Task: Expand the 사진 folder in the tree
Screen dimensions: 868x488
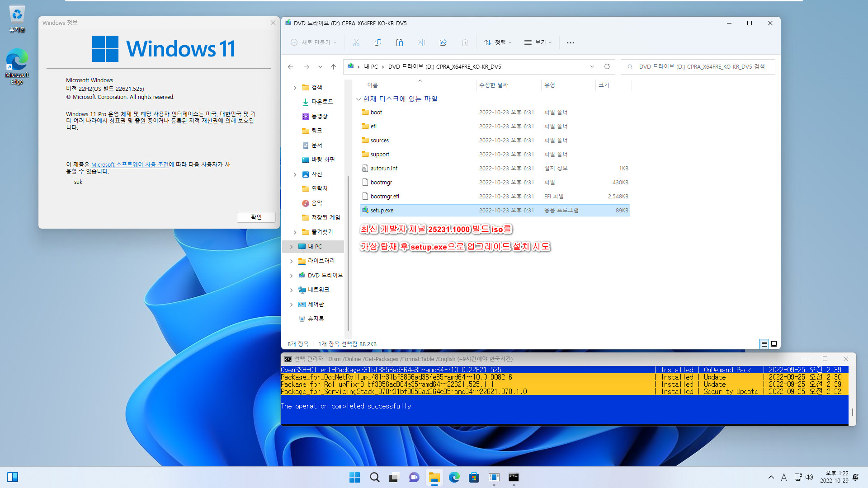Action: [x=295, y=174]
